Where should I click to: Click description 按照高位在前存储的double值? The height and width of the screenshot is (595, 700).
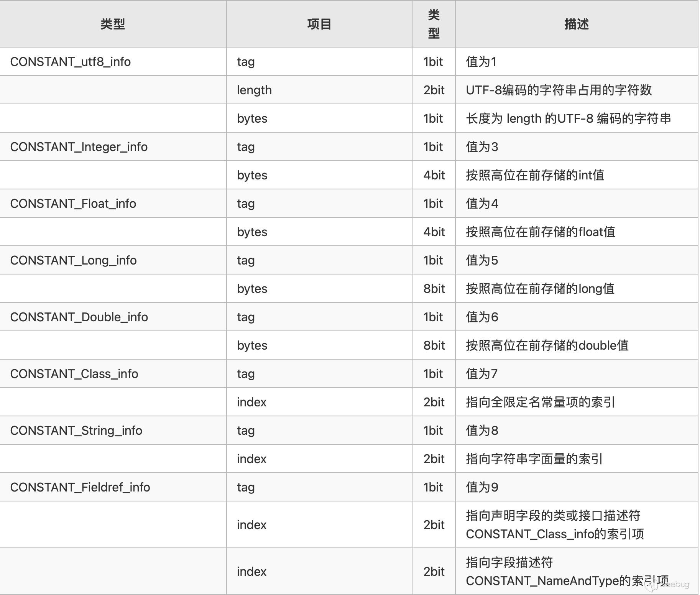(547, 345)
